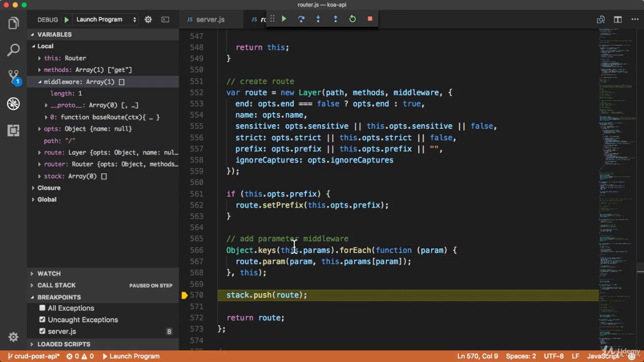Viewport: 644px width, 362px height.
Task: Expand the Global scope
Action: pyautogui.click(x=33, y=200)
